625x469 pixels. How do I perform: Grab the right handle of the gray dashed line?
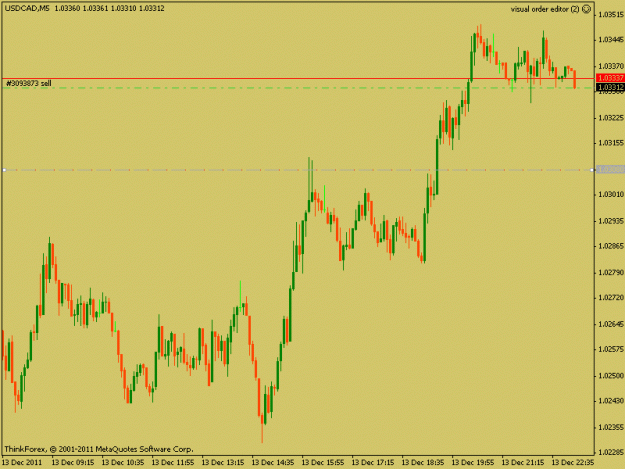592,170
